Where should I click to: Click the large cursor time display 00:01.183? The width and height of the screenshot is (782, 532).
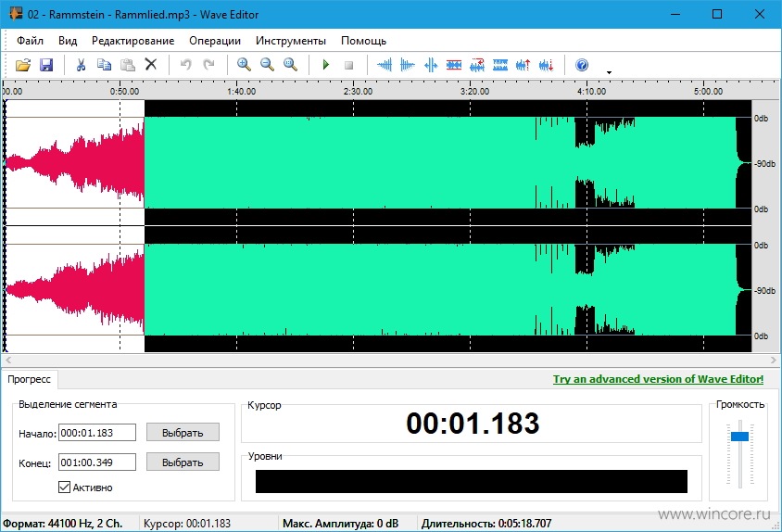(x=473, y=424)
